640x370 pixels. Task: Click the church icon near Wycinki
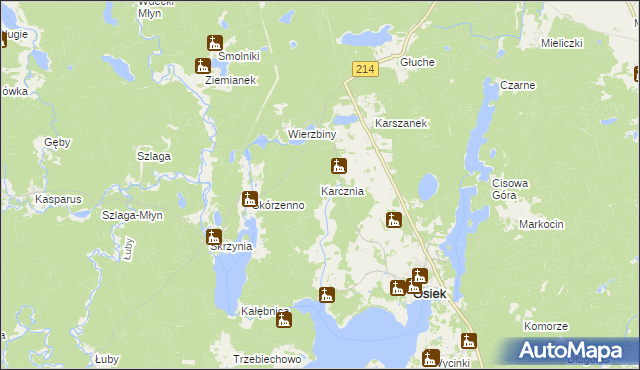click(430, 358)
